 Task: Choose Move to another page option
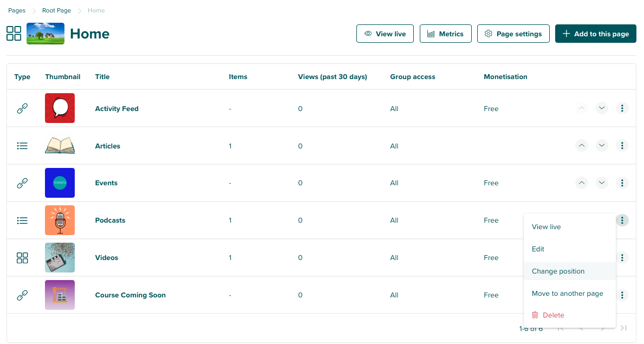[567, 294]
